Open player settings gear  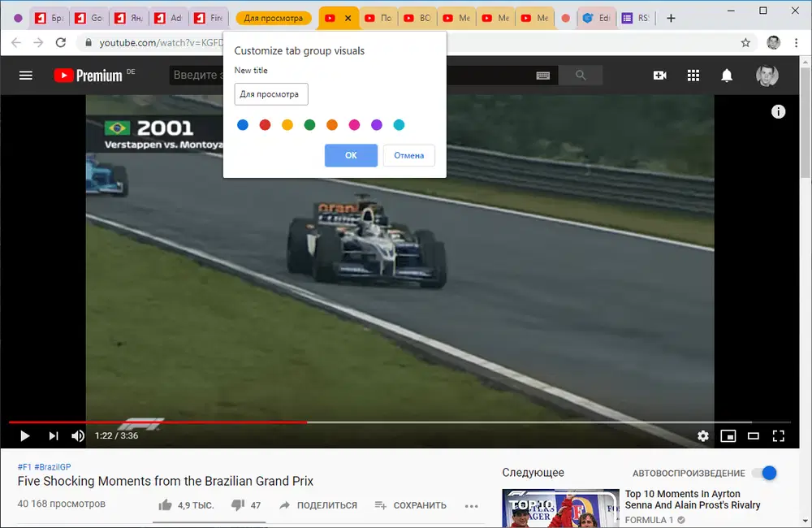[702, 435]
